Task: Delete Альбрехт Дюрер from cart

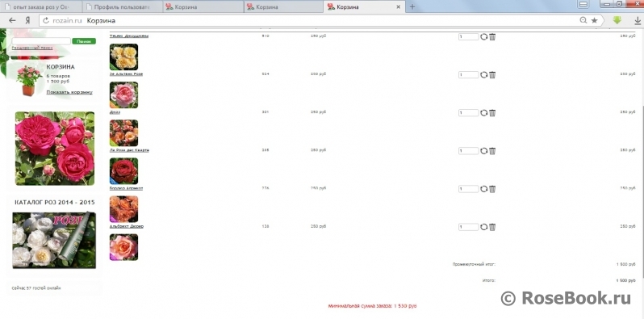Action: 492,227
